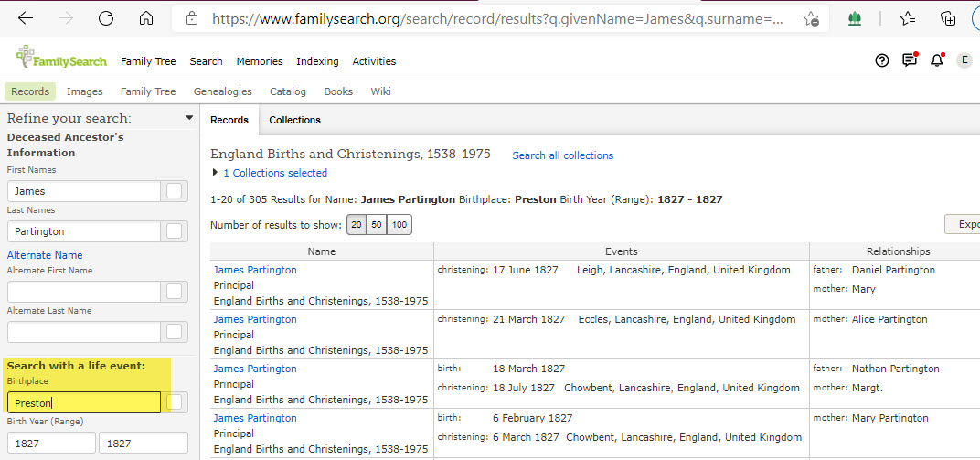Open the Indexing top menu
Screen dimensions: 980x460
pos(317,61)
